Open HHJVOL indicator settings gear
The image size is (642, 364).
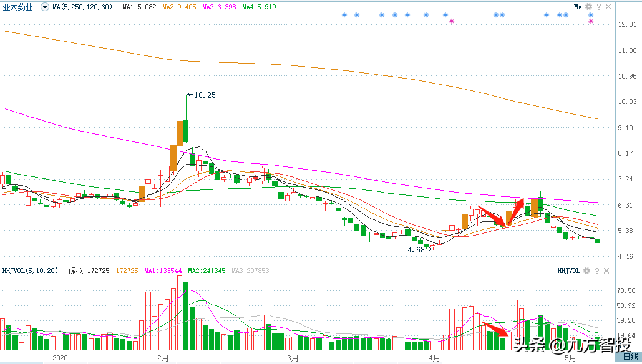(586, 271)
